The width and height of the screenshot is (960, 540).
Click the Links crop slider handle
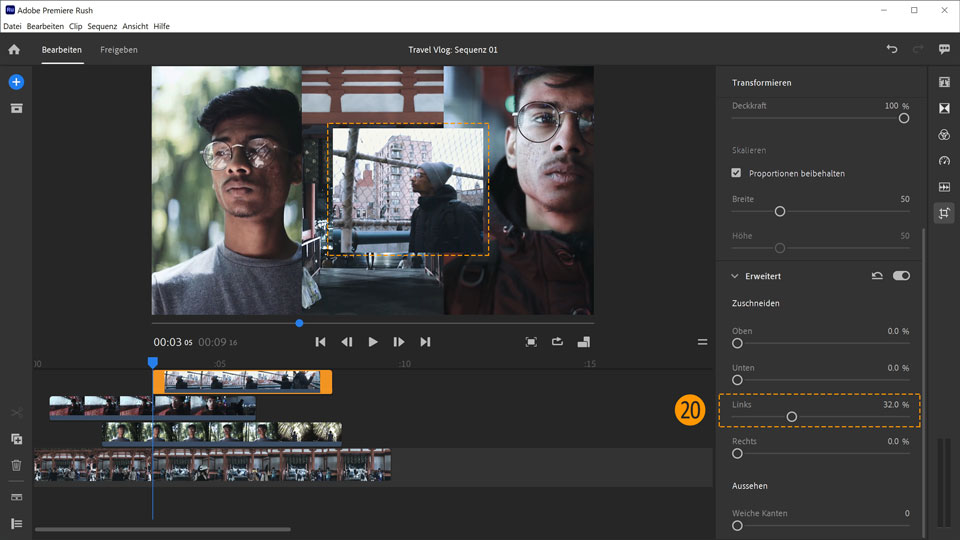[x=791, y=417]
